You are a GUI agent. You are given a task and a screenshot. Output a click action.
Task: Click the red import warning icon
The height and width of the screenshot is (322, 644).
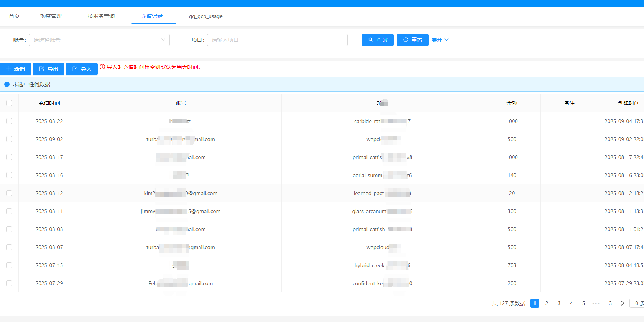[x=102, y=67]
